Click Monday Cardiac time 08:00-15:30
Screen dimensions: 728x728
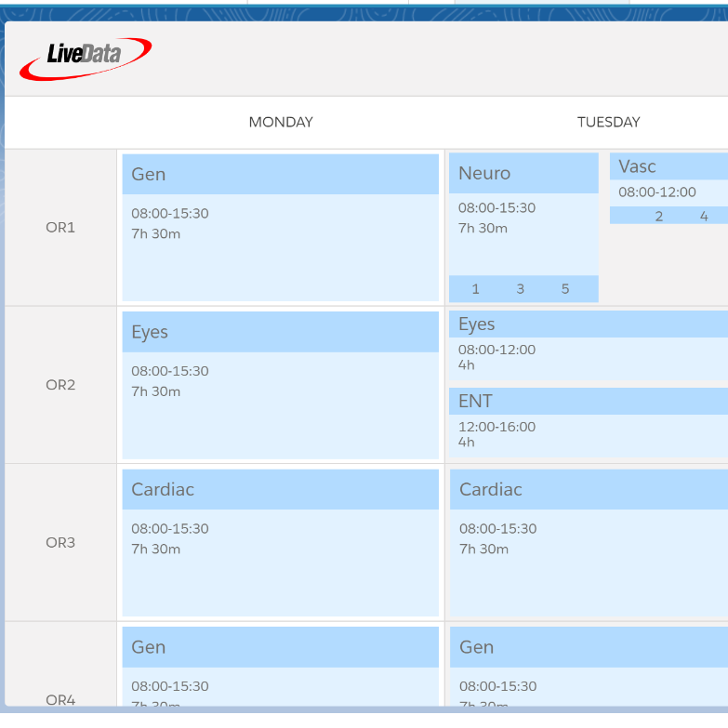click(170, 529)
